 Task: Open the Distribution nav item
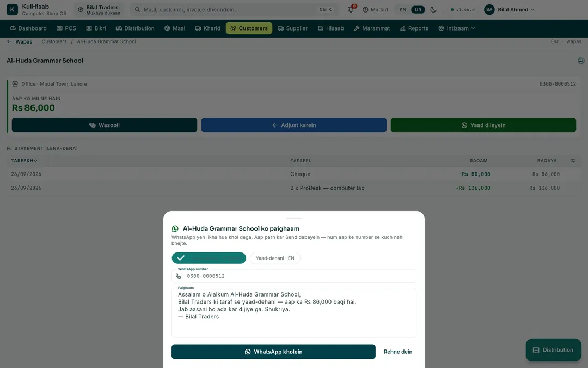coord(135,28)
